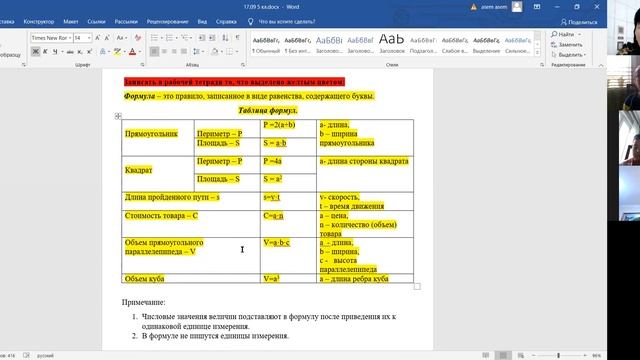The height and width of the screenshot is (360, 640).
Task: Toggle bold formatting (Ж)
Action: [x=36, y=51]
